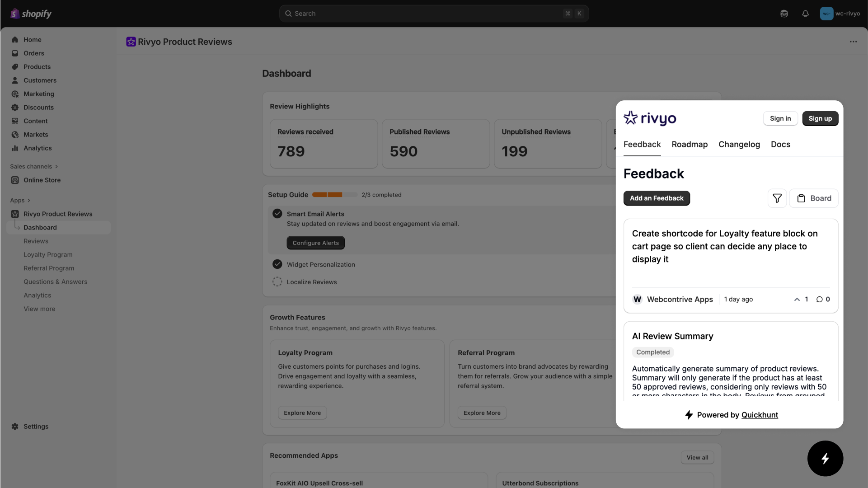Click the Online Store icon
The height and width of the screenshot is (488, 868).
click(x=15, y=180)
